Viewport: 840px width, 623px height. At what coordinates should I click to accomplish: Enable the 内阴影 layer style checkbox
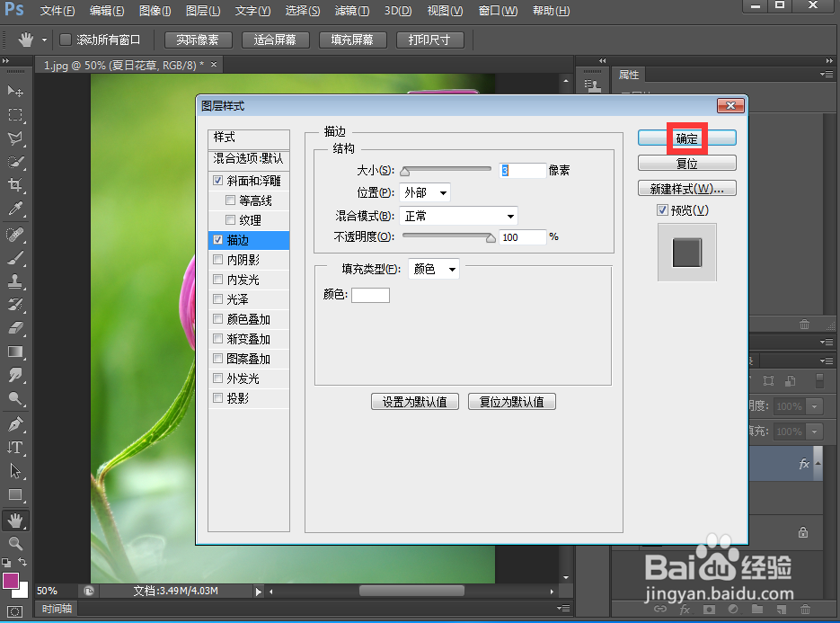click(217, 259)
